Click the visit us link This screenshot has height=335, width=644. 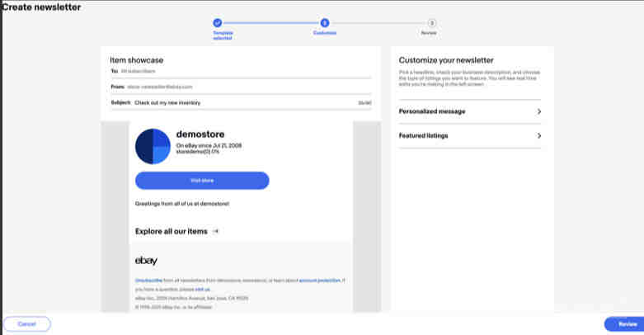pyautogui.click(x=203, y=290)
